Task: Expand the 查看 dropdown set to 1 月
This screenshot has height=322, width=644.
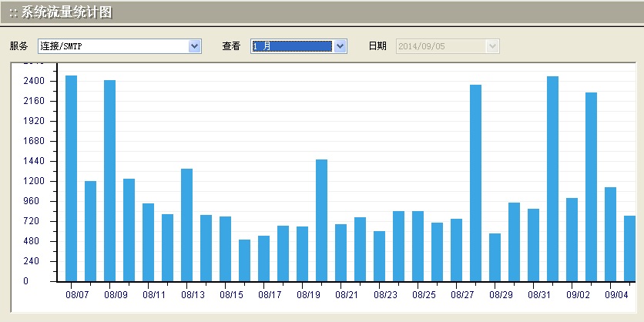Action: coord(340,46)
